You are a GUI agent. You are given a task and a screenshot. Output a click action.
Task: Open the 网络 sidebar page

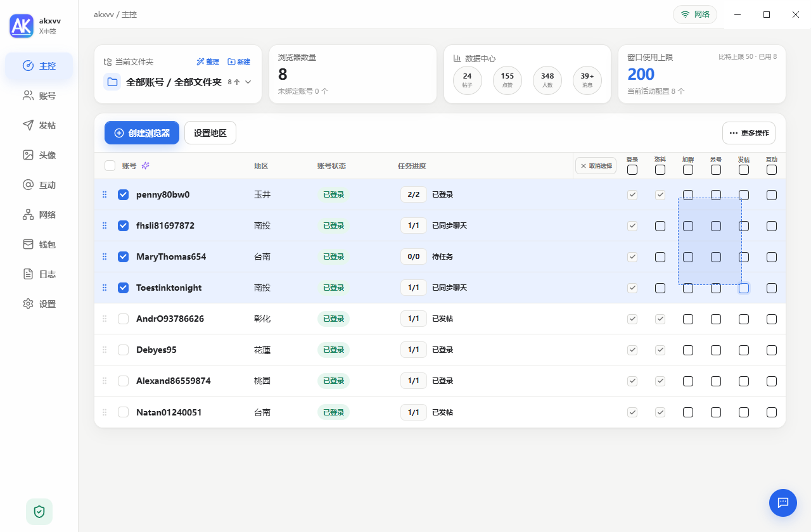[x=39, y=215]
